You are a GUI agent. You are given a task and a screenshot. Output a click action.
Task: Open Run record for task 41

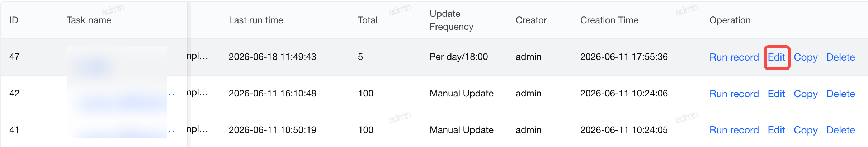(x=734, y=130)
